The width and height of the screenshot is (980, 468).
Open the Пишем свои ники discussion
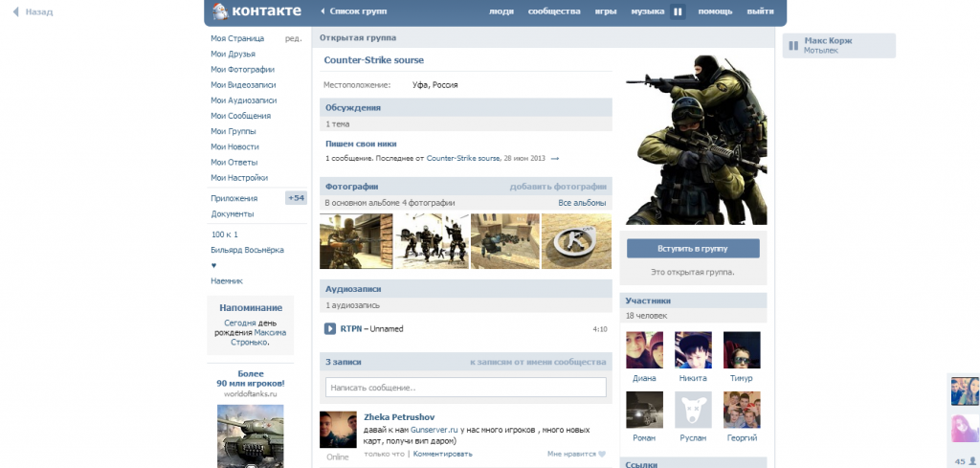(x=361, y=144)
